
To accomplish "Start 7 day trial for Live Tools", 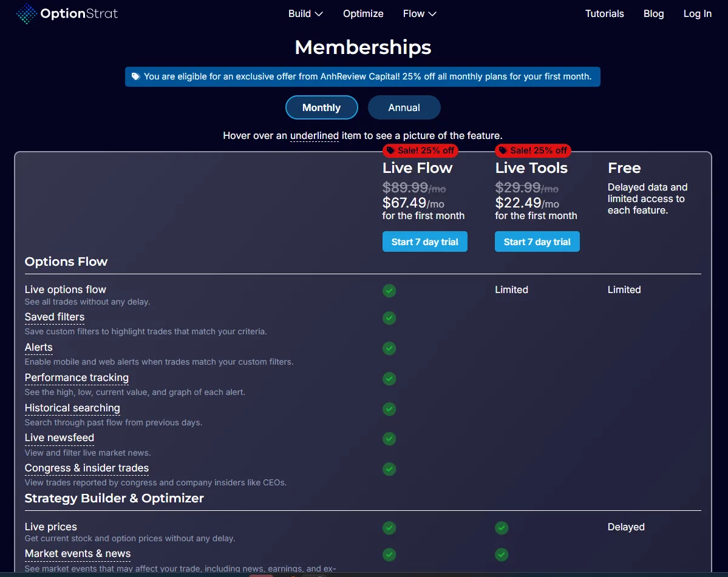I will point(537,241).
